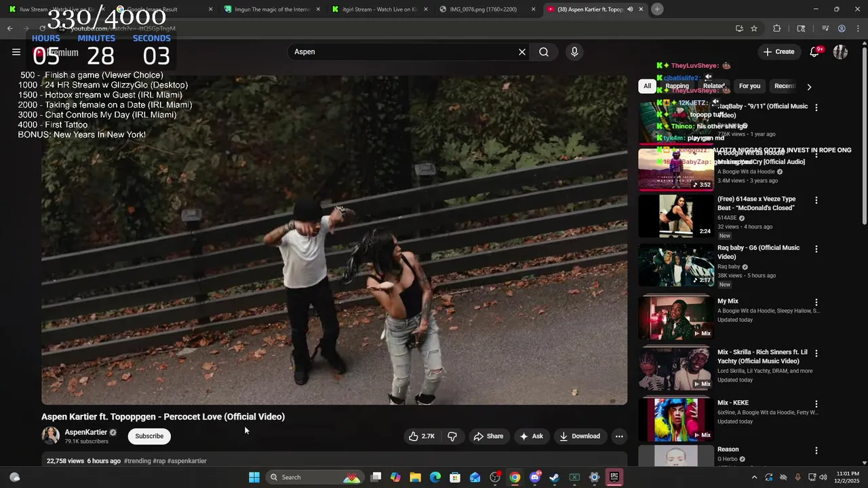Open options for the Mix - KEKE item
This screenshot has height=488, width=868.
[x=816, y=404]
